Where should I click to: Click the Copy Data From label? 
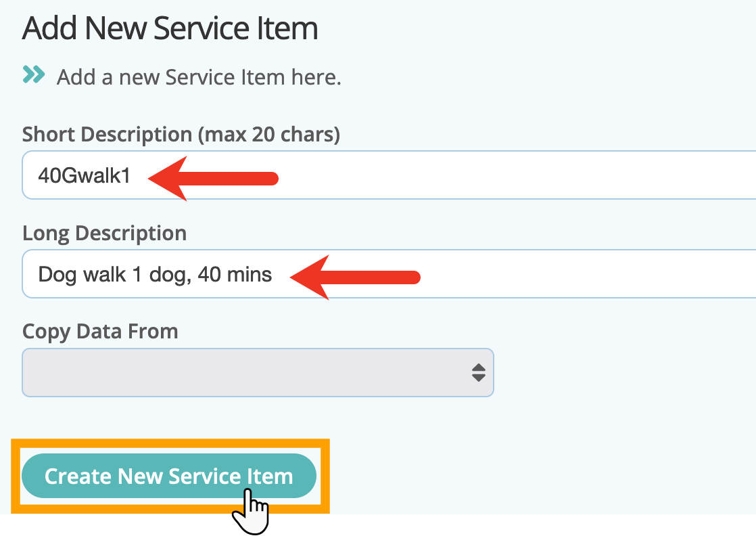[x=100, y=332]
